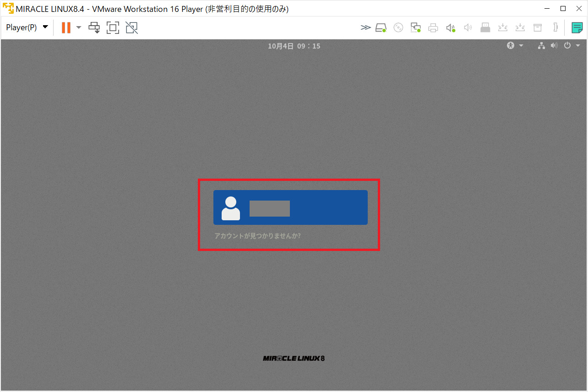Open the accessibility menu in guest top bar
This screenshot has width=588, height=392.
coord(515,45)
